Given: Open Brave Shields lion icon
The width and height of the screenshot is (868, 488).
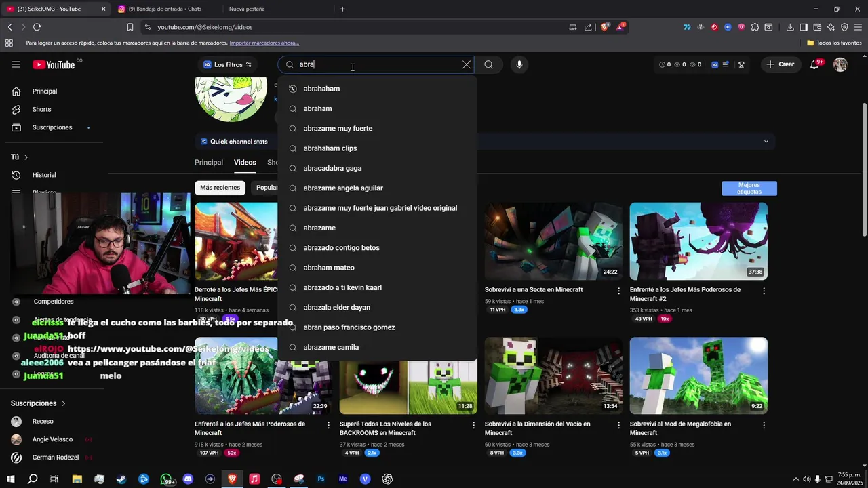Looking at the screenshot, I should click(x=606, y=27).
